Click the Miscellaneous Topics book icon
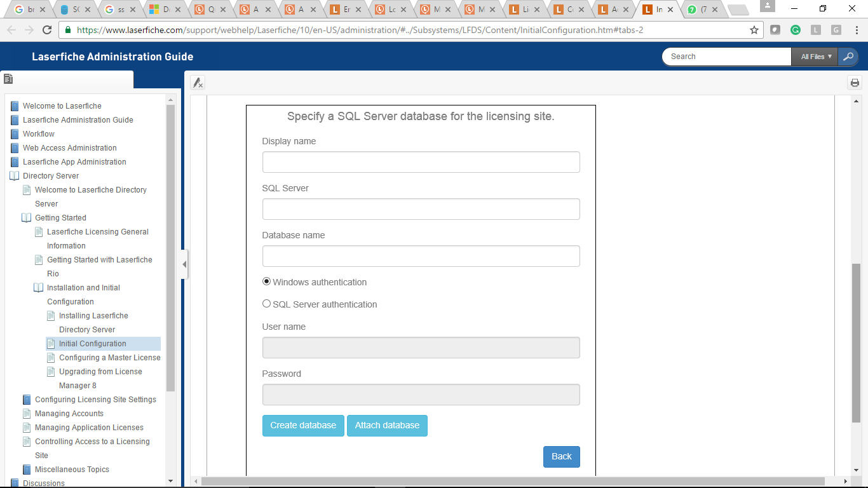Screen dimensions: 868x488 pos(27,470)
